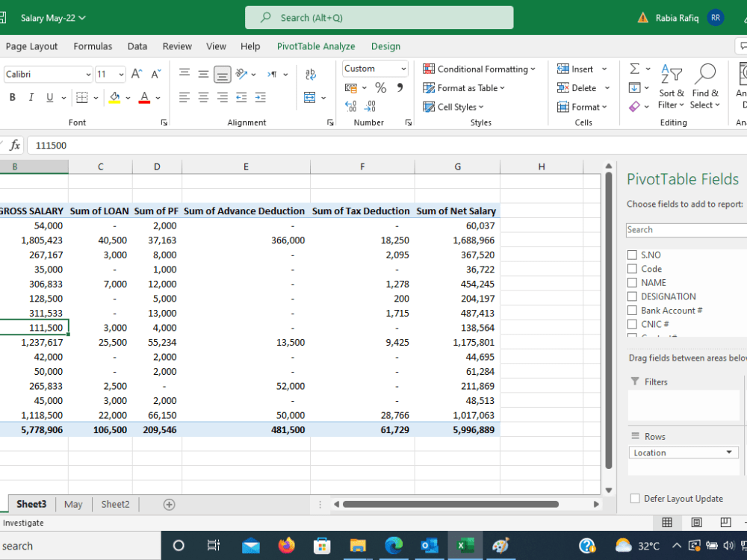Toggle Bold formatting in the Font group
Viewport: 747px width, 560px height.
click(13, 97)
